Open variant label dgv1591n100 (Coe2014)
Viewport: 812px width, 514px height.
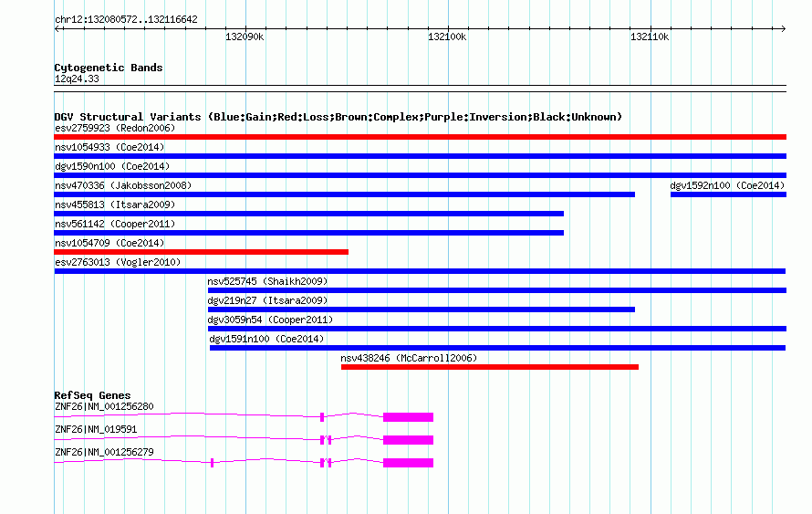[266, 339]
